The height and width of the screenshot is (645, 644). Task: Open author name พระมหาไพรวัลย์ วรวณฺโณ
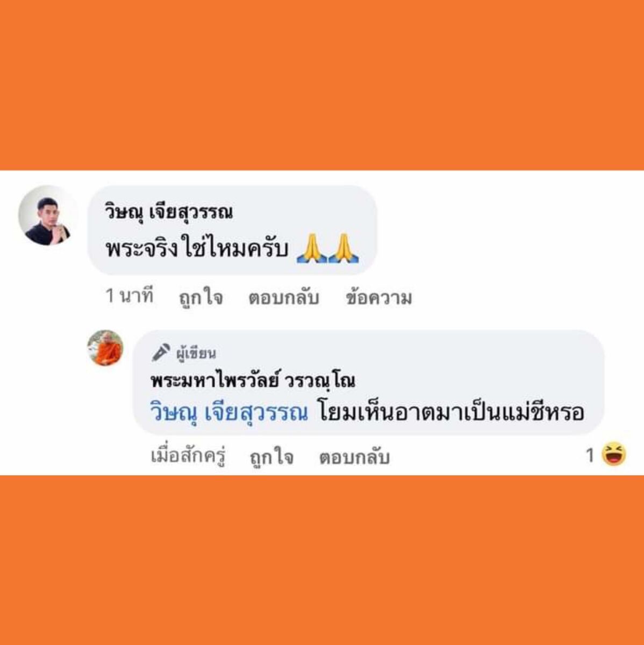coord(253,381)
